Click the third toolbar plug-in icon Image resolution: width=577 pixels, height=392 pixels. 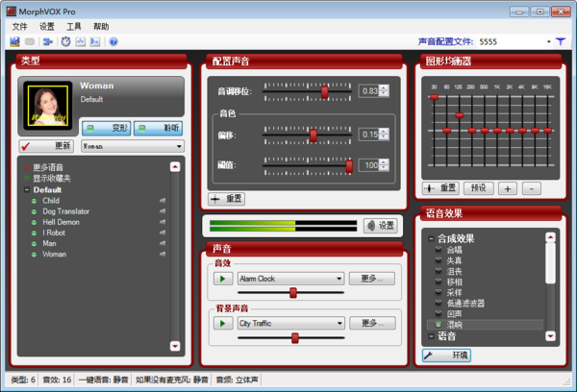(x=48, y=42)
